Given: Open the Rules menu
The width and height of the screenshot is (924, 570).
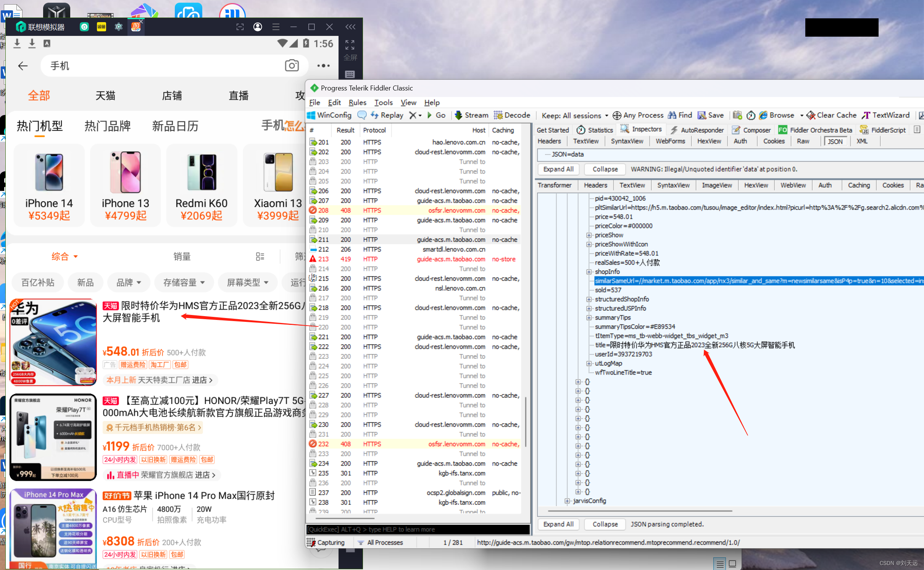Looking at the screenshot, I should 357,102.
